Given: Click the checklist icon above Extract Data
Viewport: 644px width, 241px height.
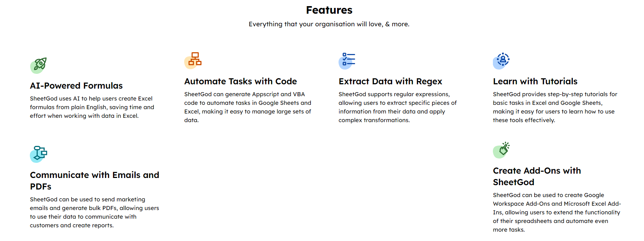Looking at the screenshot, I should click(x=347, y=61).
